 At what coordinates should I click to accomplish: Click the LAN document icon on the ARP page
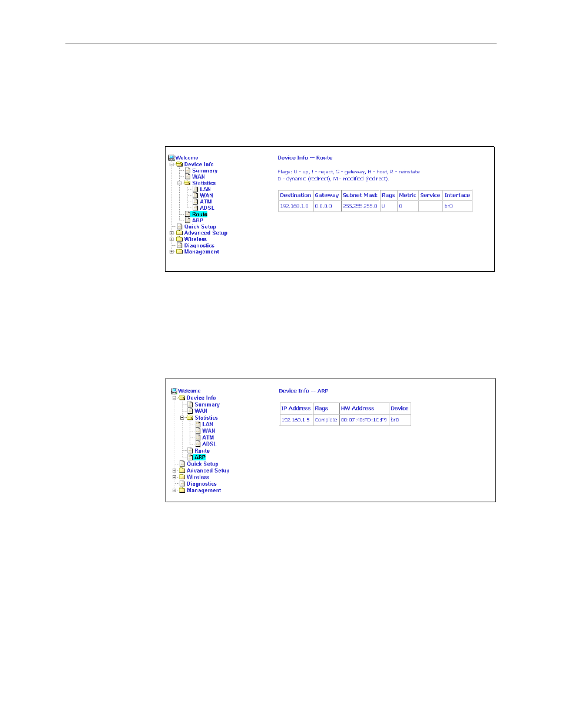coord(198,424)
